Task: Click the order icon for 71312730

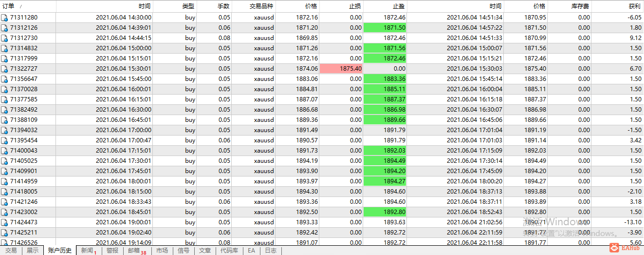Action: 4,38
